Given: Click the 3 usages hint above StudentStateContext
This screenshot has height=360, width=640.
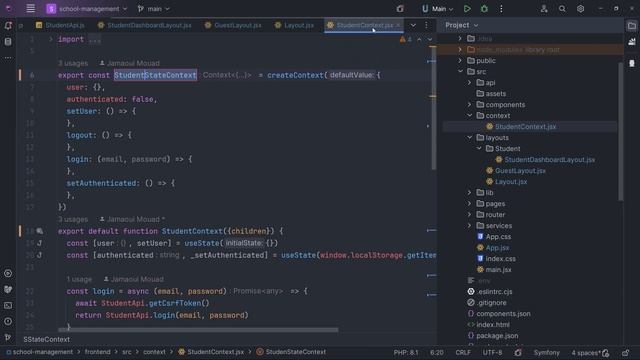Looking at the screenshot, I should point(73,63).
